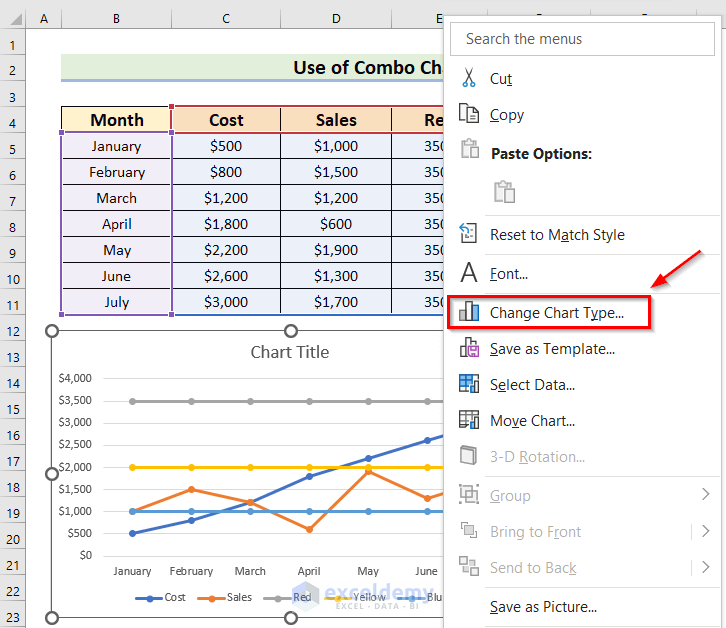726x628 pixels.
Task: Open Select Data... menu entry
Action: (x=532, y=385)
